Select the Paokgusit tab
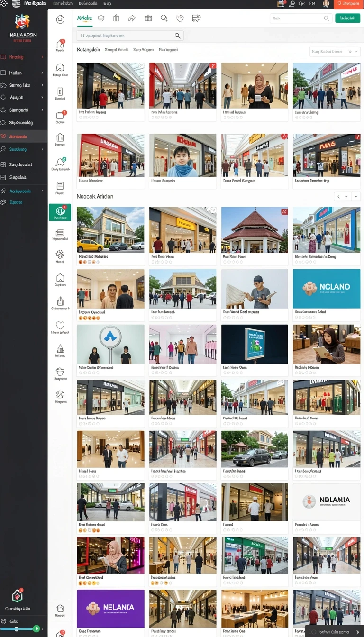 click(168, 50)
